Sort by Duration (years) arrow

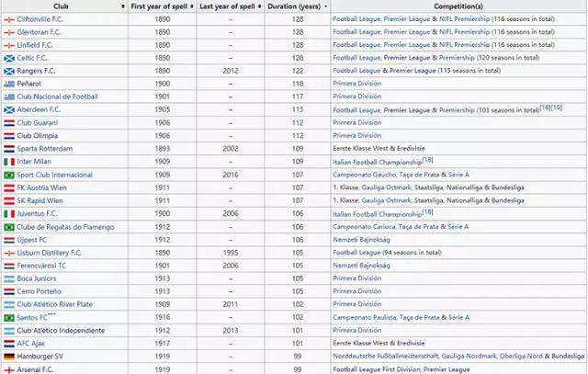point(325,6)
